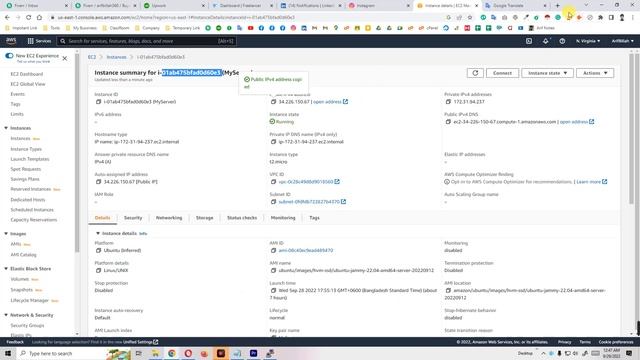Copy the public IPv4 address 34.226.150.67

(273, 102)
